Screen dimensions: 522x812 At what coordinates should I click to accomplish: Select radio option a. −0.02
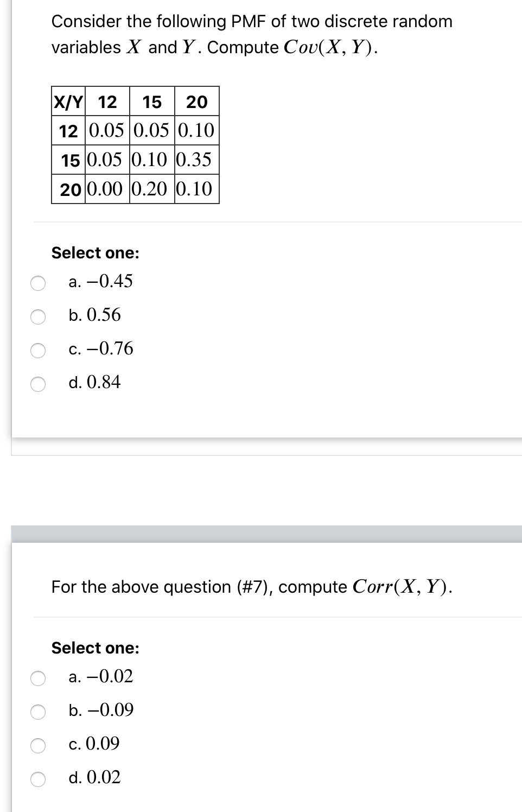pos(38,677)
